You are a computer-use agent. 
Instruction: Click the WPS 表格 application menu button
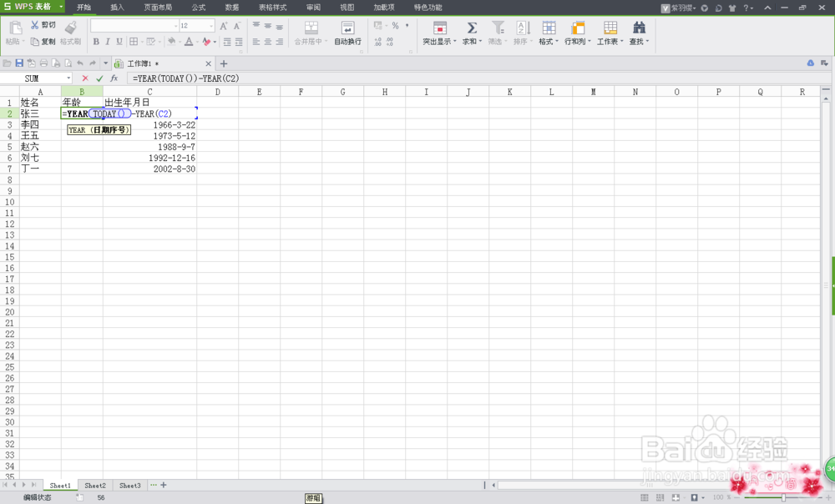coord(33,7)
